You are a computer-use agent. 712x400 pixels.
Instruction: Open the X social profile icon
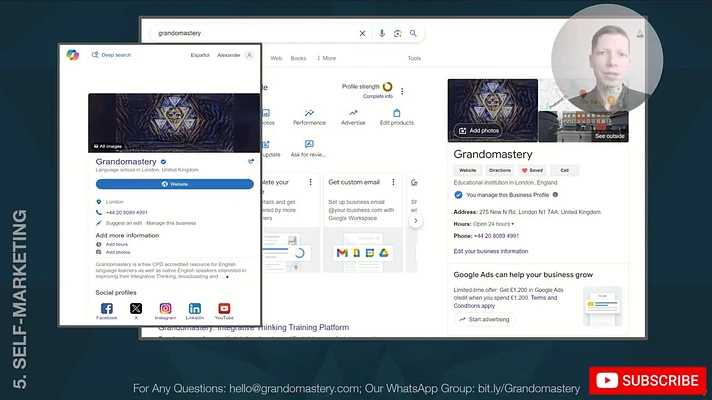pyautogui.click(x=136, y=309)
